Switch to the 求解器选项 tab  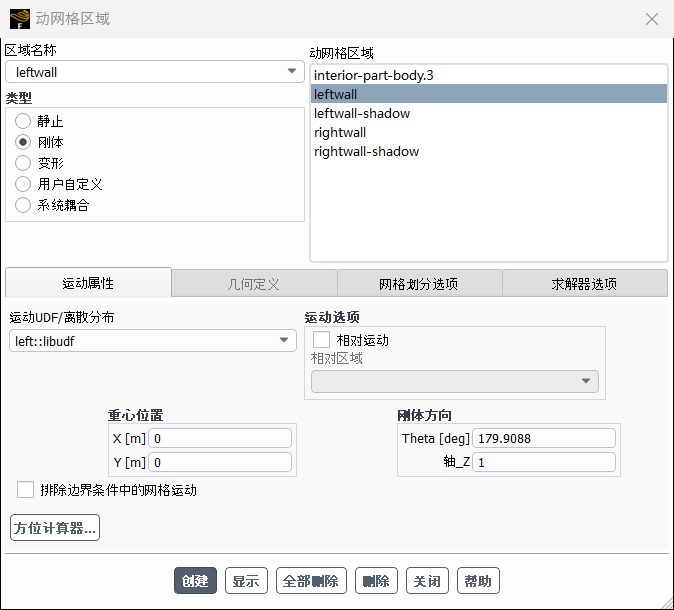coord(585,284)
